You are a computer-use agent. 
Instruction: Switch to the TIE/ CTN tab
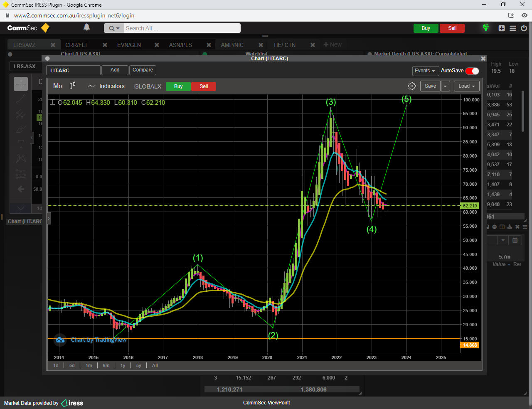coord(284,45)
